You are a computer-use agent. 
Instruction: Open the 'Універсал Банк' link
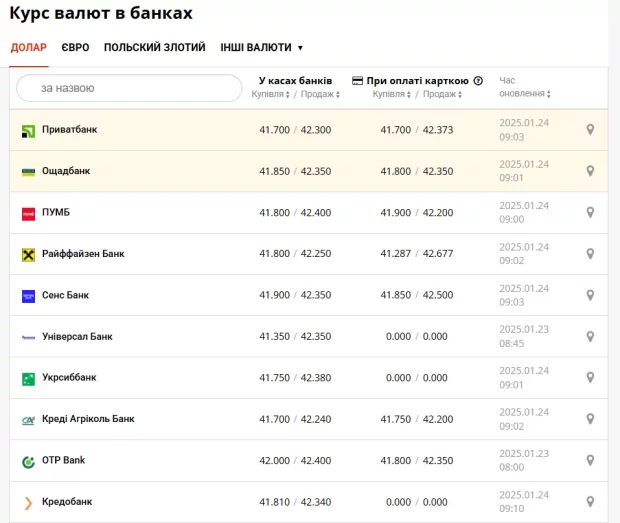pos(77,337)
